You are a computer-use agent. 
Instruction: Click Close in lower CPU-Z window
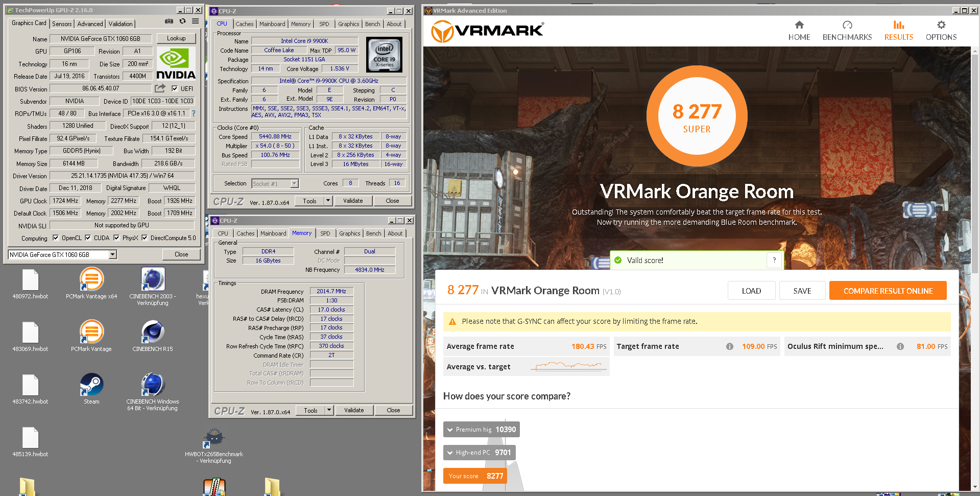click(393, 410)
